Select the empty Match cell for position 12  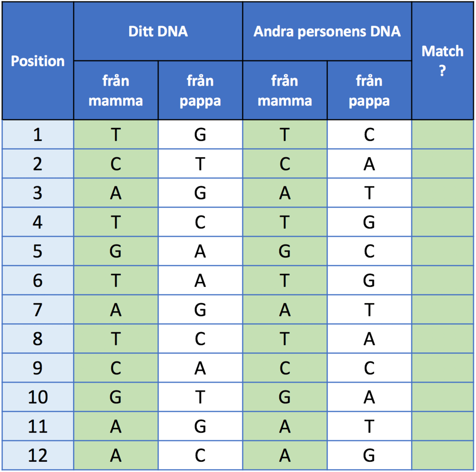tap(443, 456)
